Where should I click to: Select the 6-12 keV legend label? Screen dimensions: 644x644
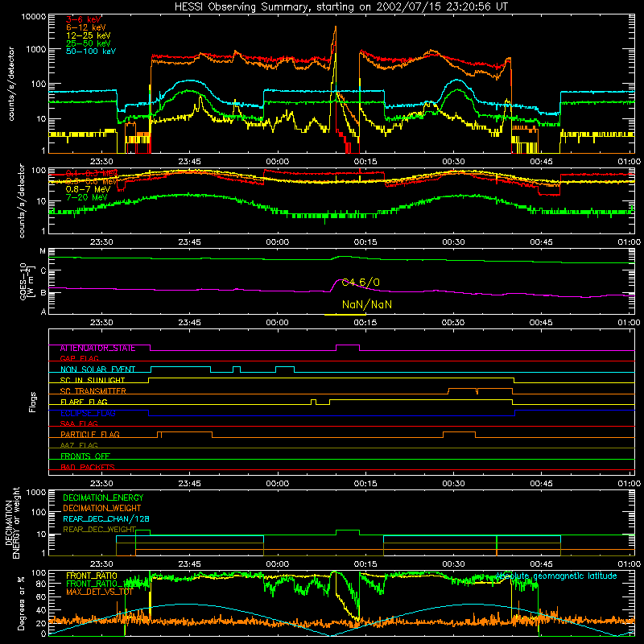pos(86,27)
